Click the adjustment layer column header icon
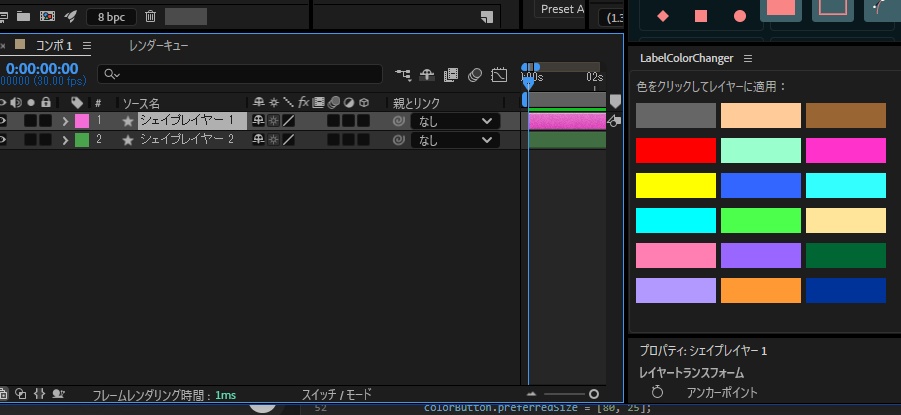The width and height of the screenshot is (901, 415). coord(349,103)
